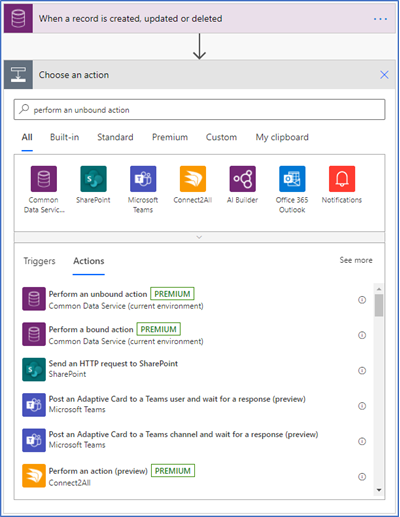
Task: Close the Choose an action panel
Action: (384, 75)
